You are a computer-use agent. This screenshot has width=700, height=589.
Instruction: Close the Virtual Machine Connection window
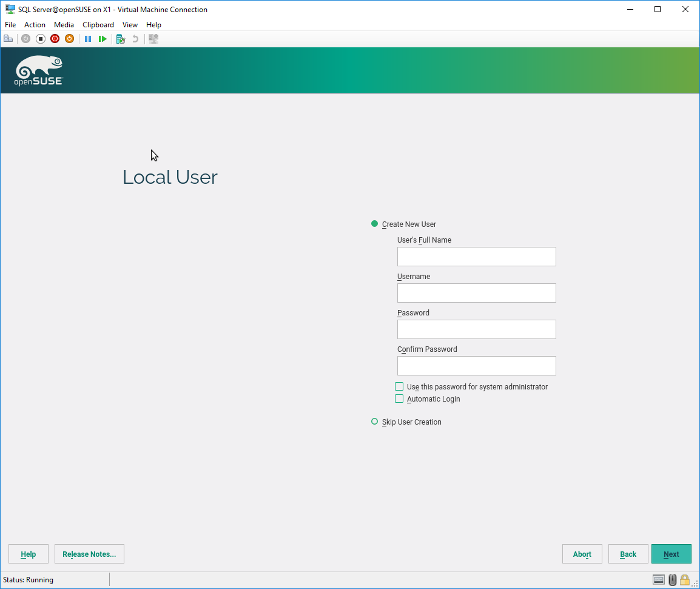pos(685,9)
